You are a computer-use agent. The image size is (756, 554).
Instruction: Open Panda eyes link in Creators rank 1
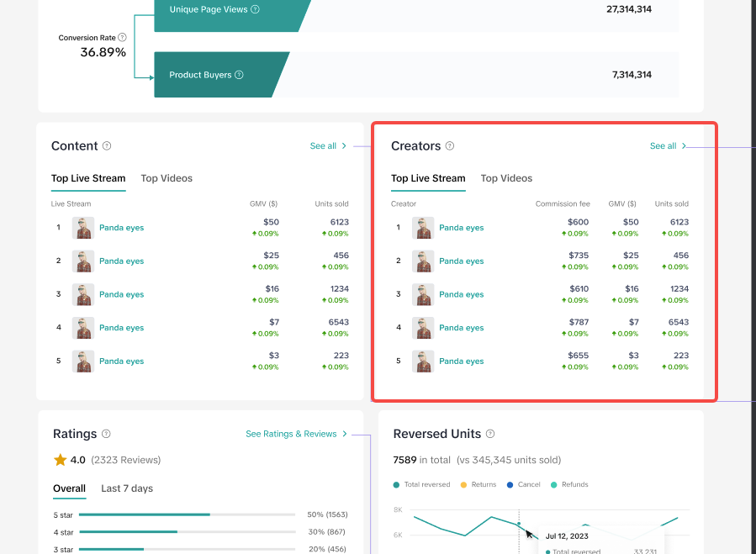click(461, 228)
